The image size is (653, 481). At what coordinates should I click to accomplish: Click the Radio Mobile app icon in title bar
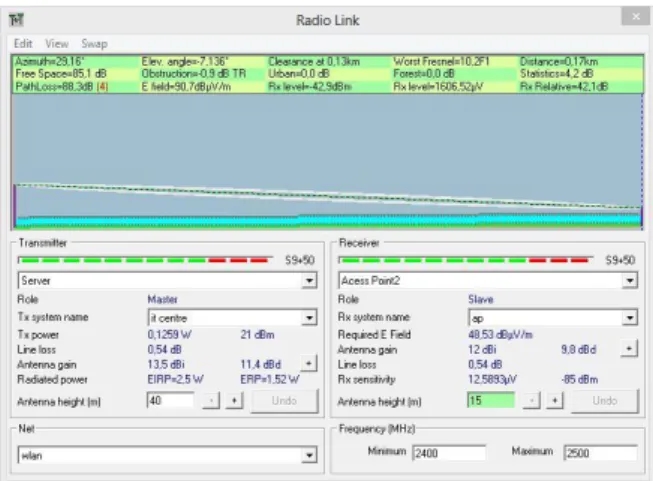coord(16,20)
